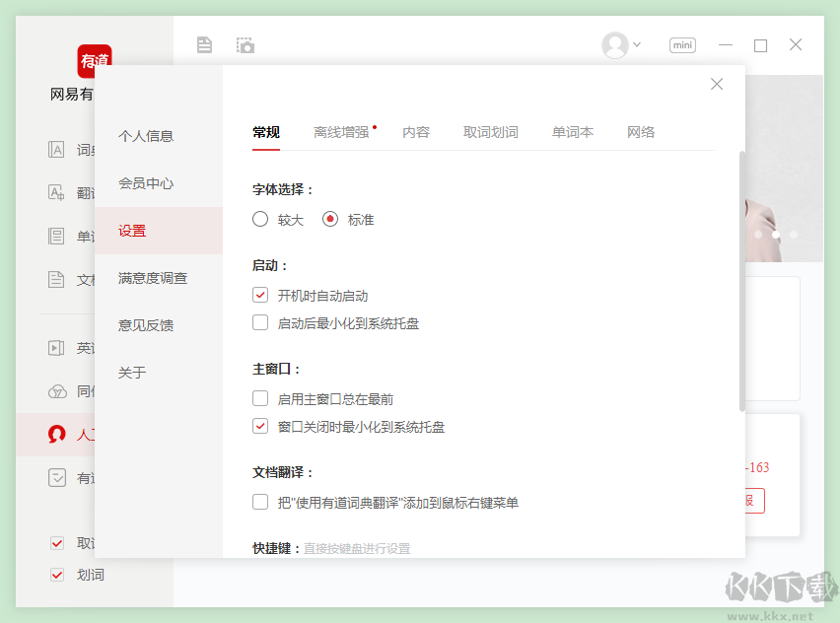Screen dimensions: 840x623
Task: Switch to mini window mode
Action: point(682,44)
